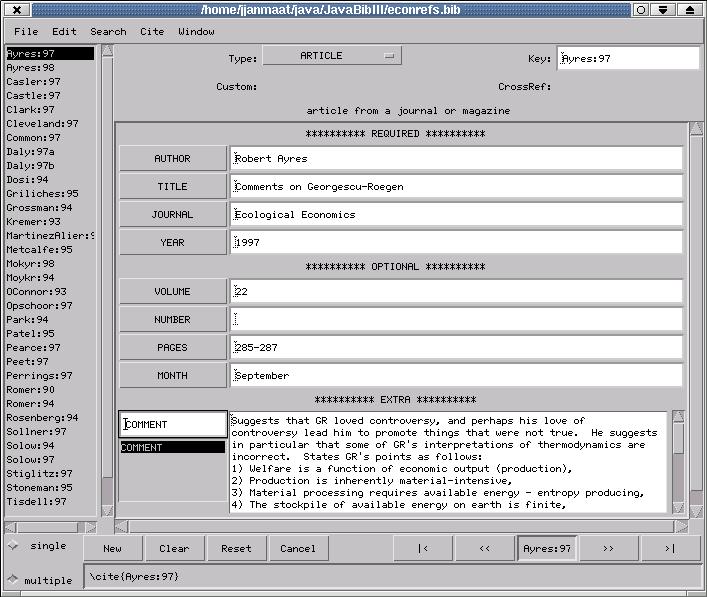Skip forward with >> navigation button
This screenshot has width=707, height=597.
(x=608, y=548)
